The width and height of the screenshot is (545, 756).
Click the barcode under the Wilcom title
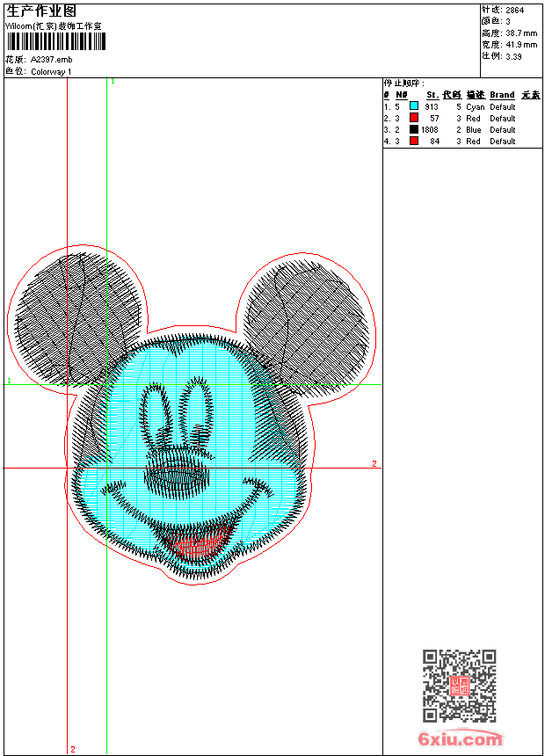(53, 43)
